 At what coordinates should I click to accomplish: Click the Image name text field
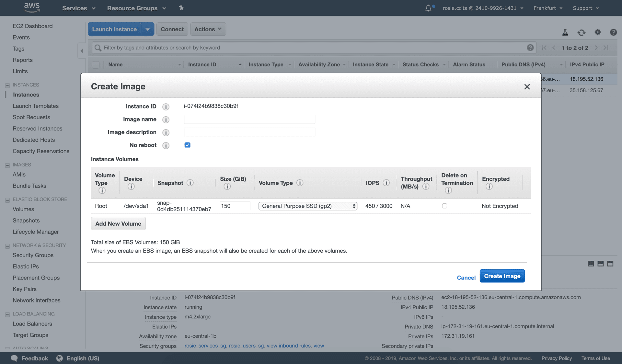pos(249,119)
